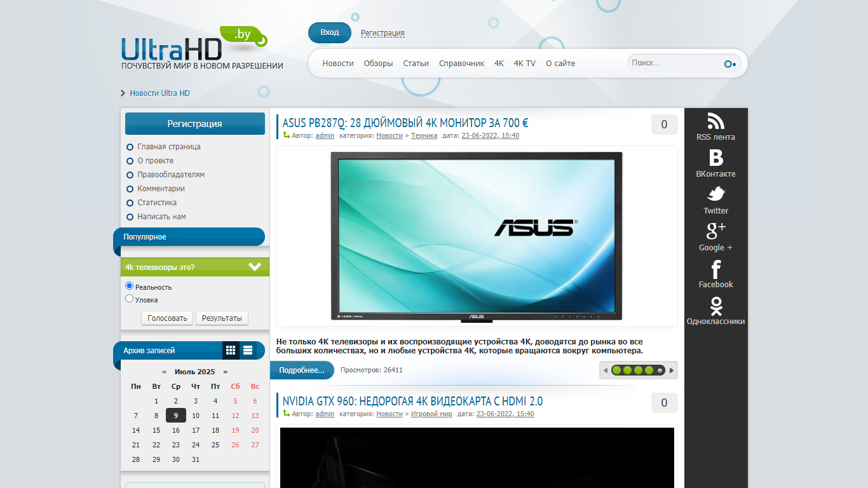Click the Новости Ultra HD breadcrumb

[x=159, y=93]
